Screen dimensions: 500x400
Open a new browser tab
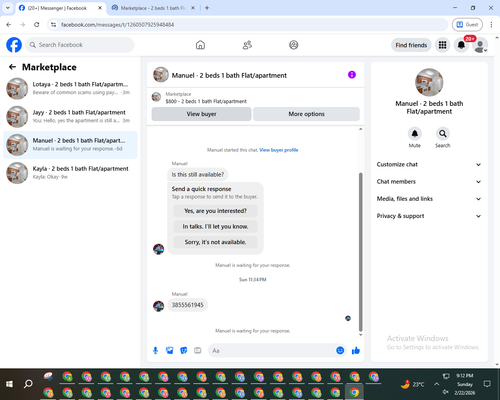click(207, 8)
